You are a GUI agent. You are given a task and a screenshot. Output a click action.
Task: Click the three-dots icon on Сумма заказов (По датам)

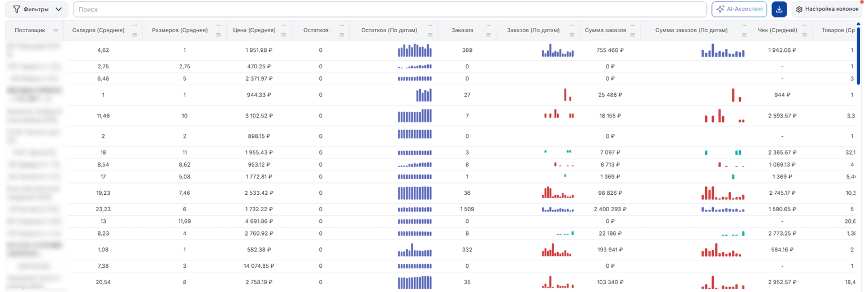(x=744, y=25)
